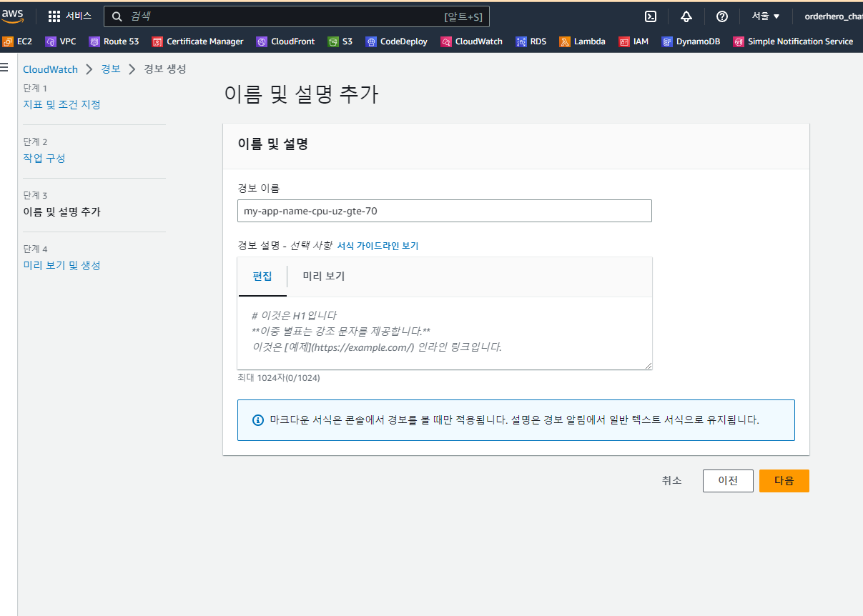
Task: Go to step 미리 보기 및 생성
Action: 61,265
